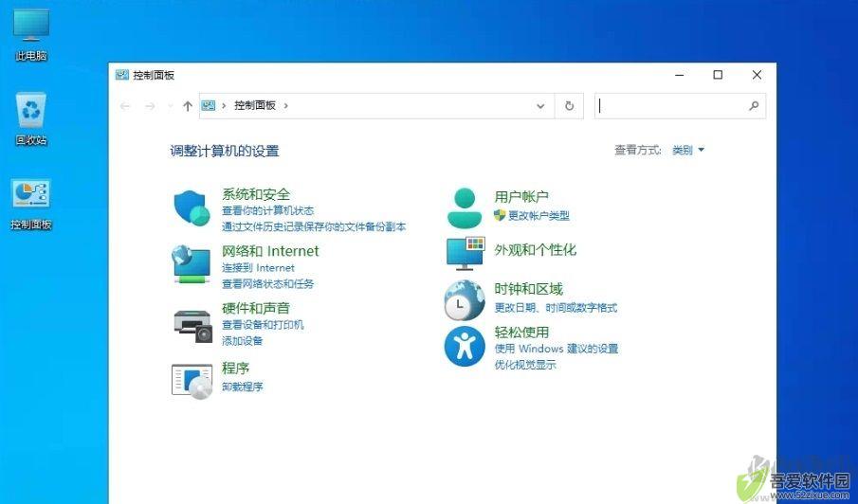The width and height of the screenshot is (858, 504).
Task: Click the 外观和个性化 monitor icon
Action: (x=466, y=253)
